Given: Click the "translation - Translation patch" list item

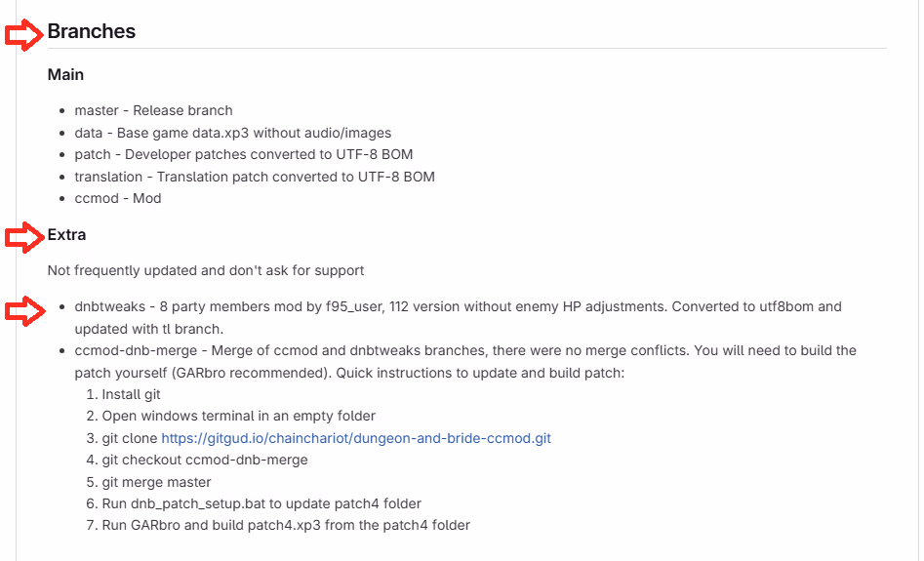Looking at the screenshot, I should (254, 177).
